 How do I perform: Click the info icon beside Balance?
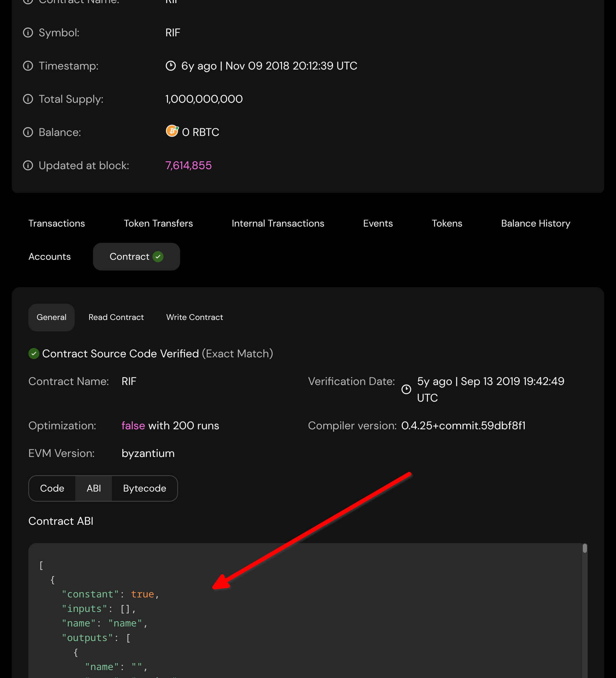click(28, 132)
